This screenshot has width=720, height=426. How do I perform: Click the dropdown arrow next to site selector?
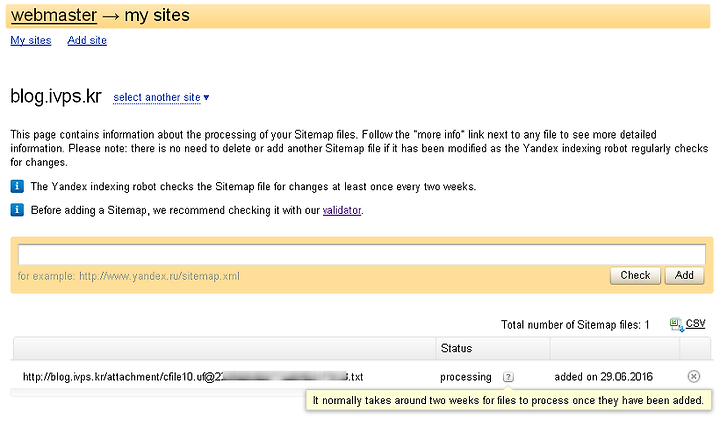(x=206, y=97)
